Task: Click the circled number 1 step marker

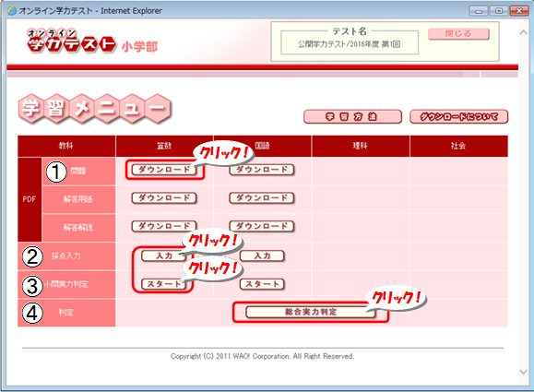Action: coord(56,172)
